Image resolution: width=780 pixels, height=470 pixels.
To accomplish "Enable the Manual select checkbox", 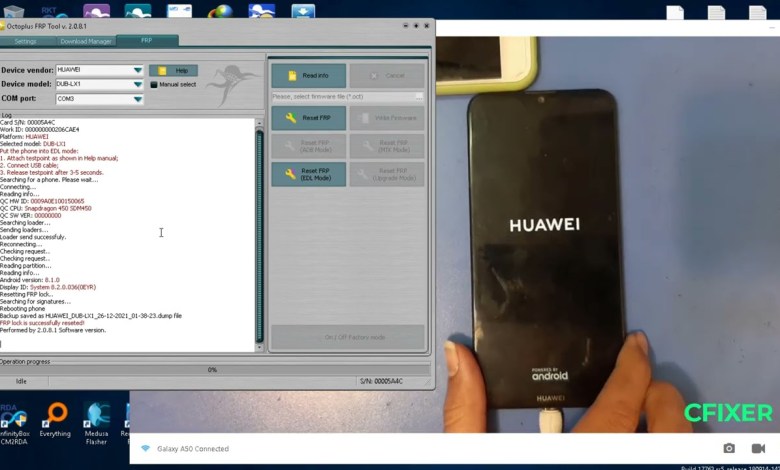I will [x=154, y=85].
